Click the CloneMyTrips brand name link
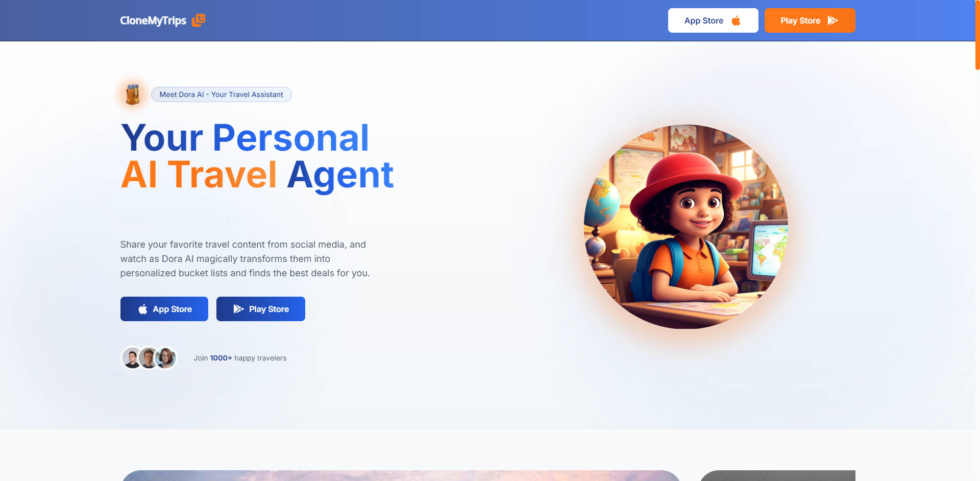980x481 pixels. [153, 20]
